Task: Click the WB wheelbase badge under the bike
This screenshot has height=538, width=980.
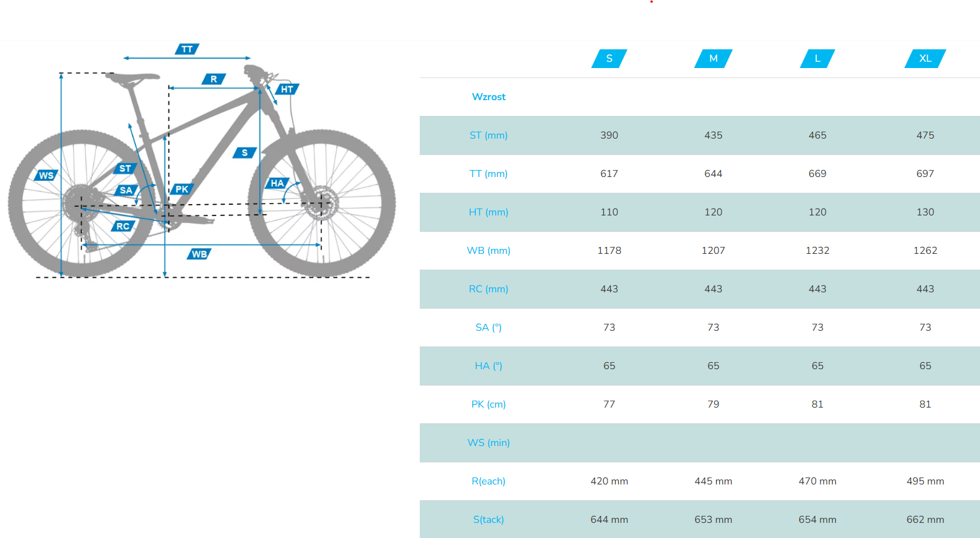Action: 199,254
